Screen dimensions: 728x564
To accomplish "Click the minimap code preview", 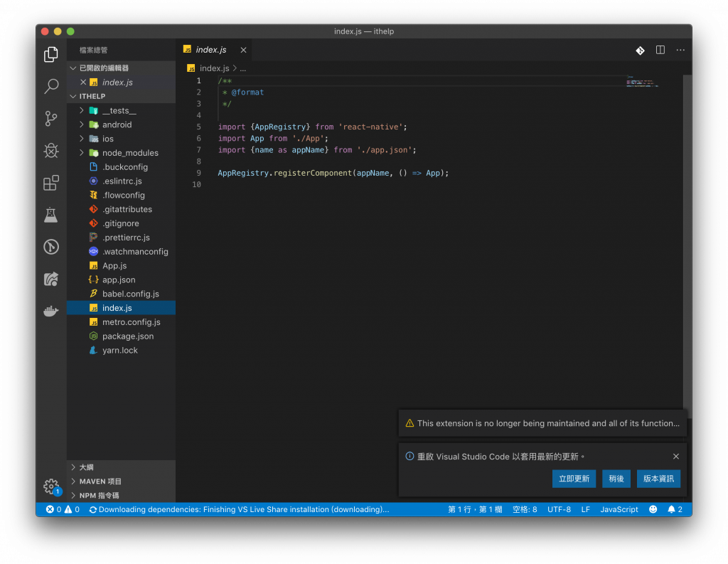I will (x=642, y=82).
